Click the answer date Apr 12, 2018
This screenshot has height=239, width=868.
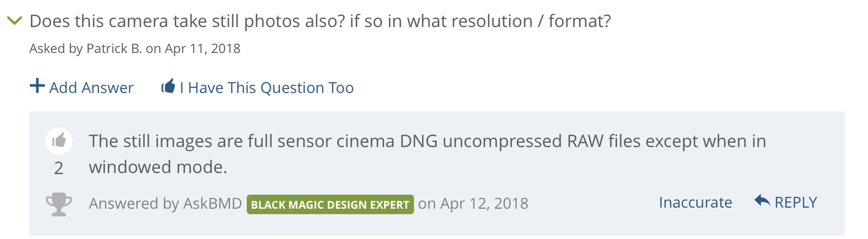click(x=484, y=203)
